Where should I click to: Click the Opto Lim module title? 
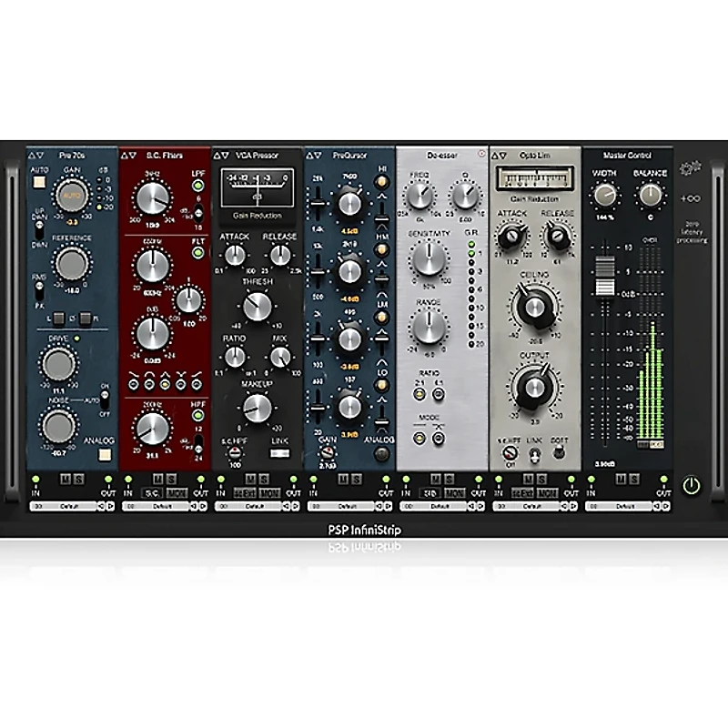534,156
